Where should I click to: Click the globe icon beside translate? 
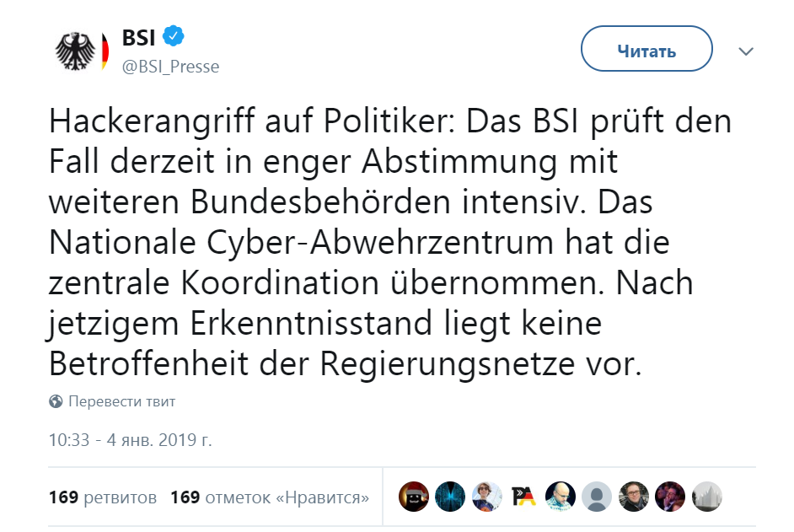point(56,401)
